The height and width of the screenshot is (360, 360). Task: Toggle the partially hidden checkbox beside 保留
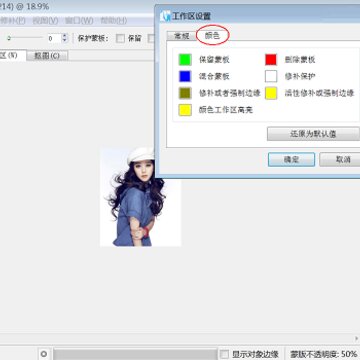[152, 38]
